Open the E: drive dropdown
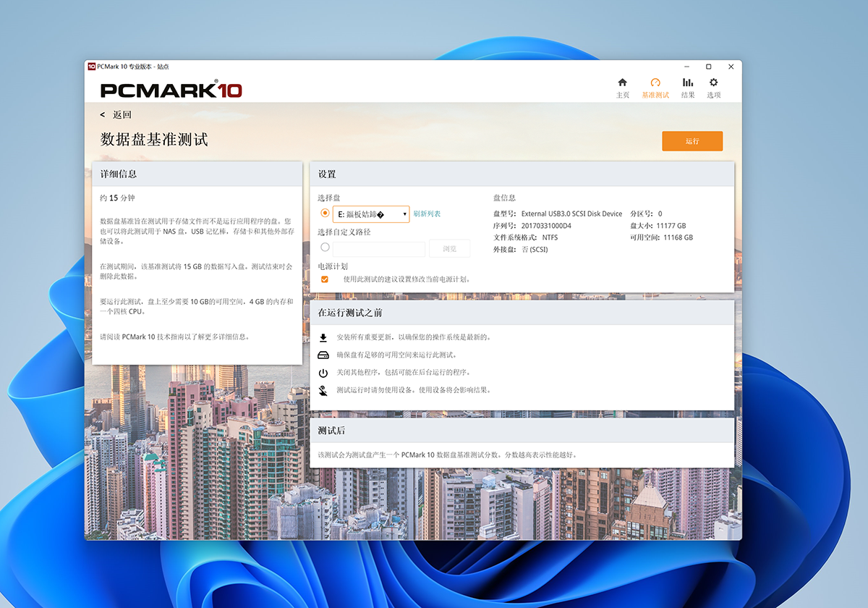The image size is (868, 608). tap(371, 214)
